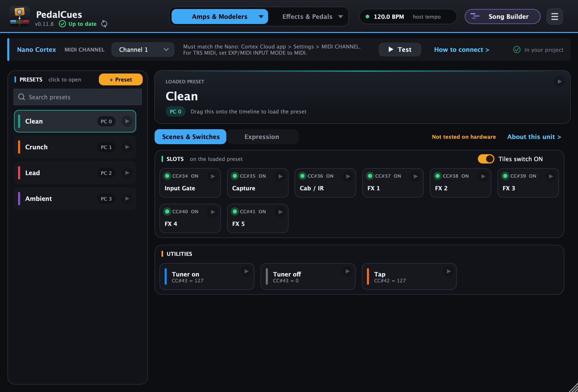Switch to the Scenes & Switches tab
Screen dimensions: 578x392
(x=190, y=137)
